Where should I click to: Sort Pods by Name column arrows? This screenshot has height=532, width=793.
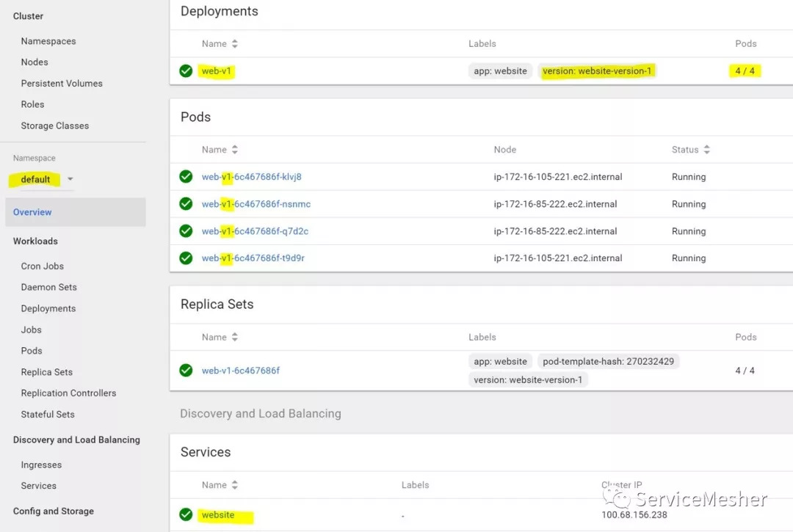click(235, 150)
